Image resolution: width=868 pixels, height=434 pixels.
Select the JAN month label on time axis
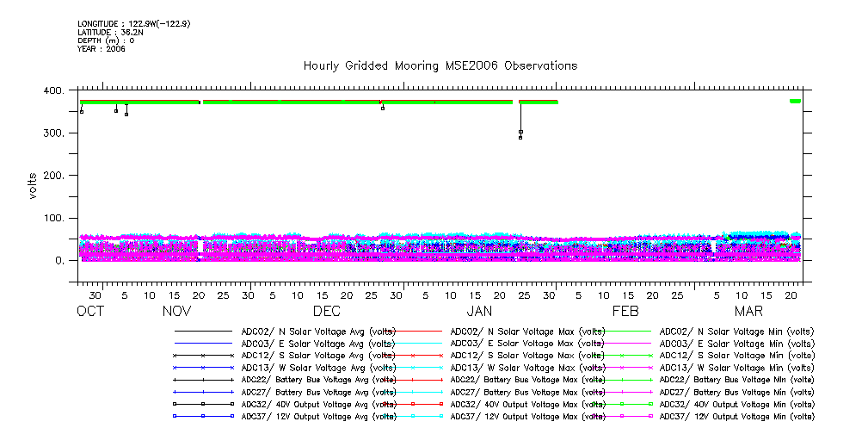[x=479, y=311]
